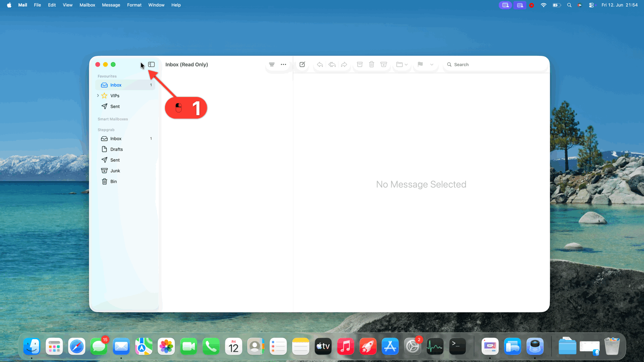Click the Favourites section header
Image resolution: width=644 pixels, height=362 pixels.
click(107, 76)
